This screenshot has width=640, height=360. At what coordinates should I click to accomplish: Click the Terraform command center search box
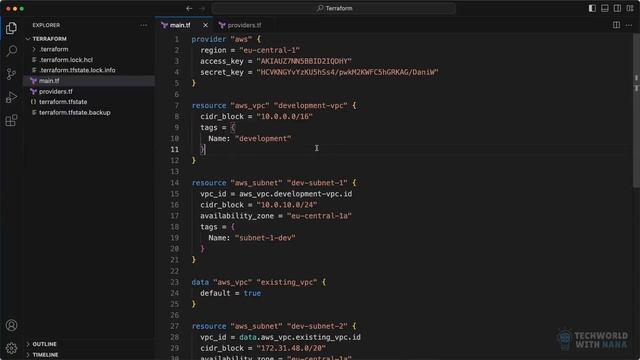tap(334, 8)
